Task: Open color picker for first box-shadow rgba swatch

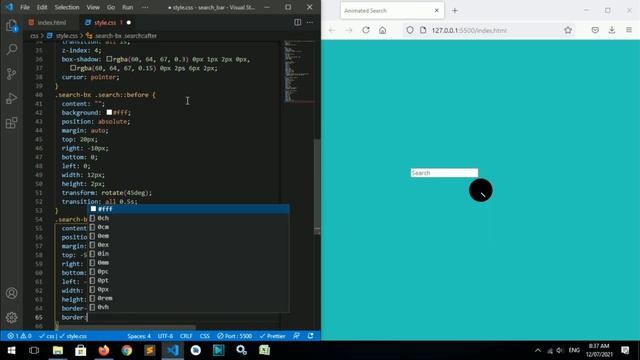Action: click(x=109, y=59)
